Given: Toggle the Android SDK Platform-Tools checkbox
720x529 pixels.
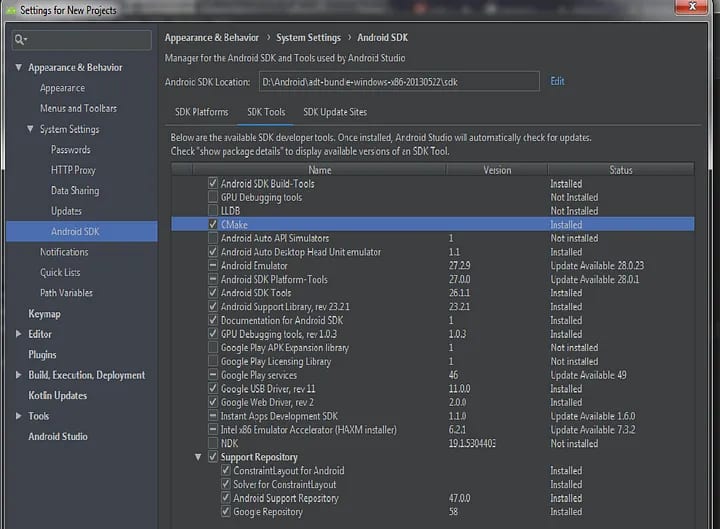Looking at the screenshot, I should tap(213, 279).
